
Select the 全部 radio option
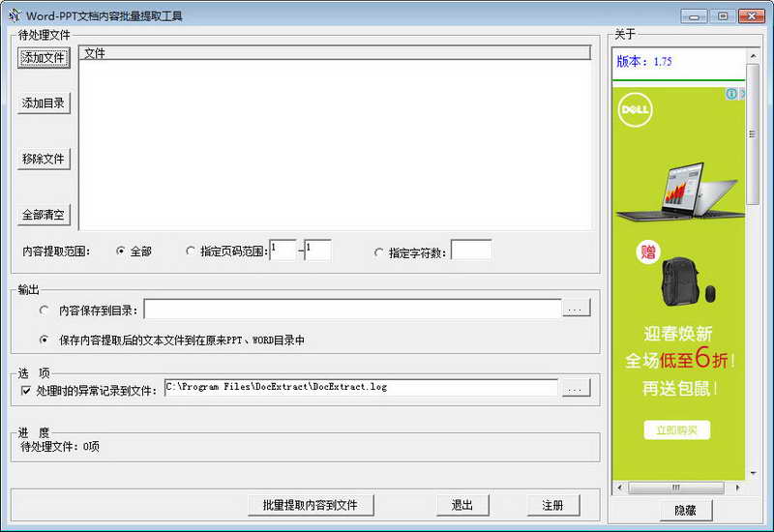(121, 251)
